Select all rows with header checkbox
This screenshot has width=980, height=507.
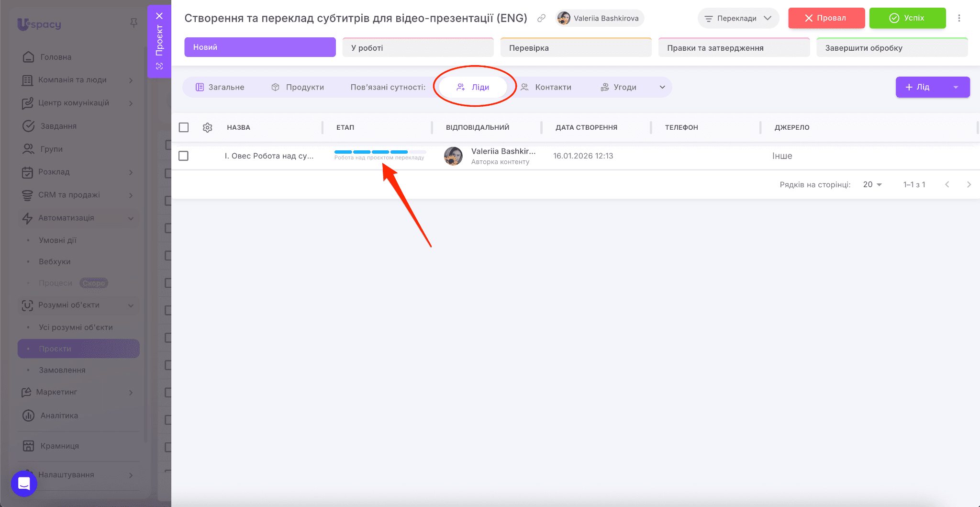(x=184, y=127)
